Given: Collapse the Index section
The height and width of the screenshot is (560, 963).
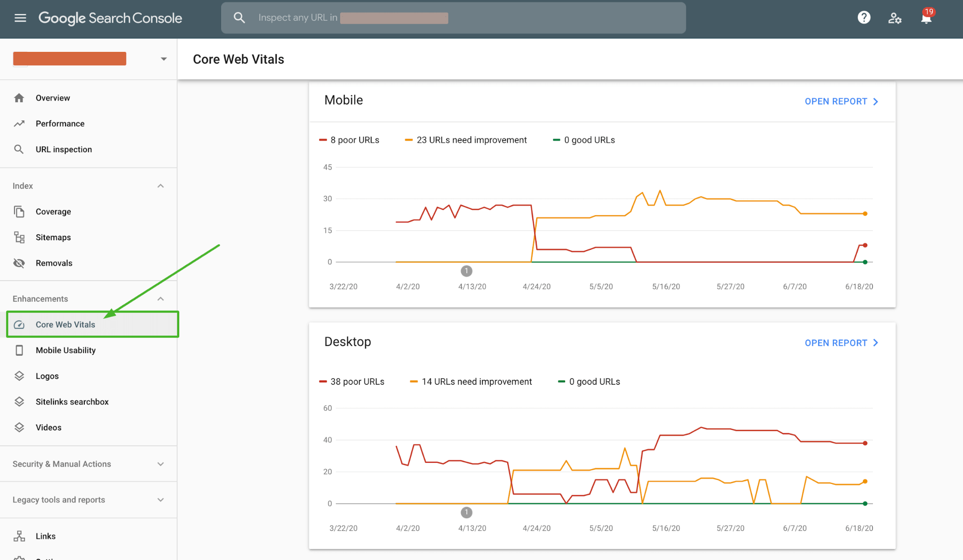Looking at the screenshot, I should coord(162,185).
